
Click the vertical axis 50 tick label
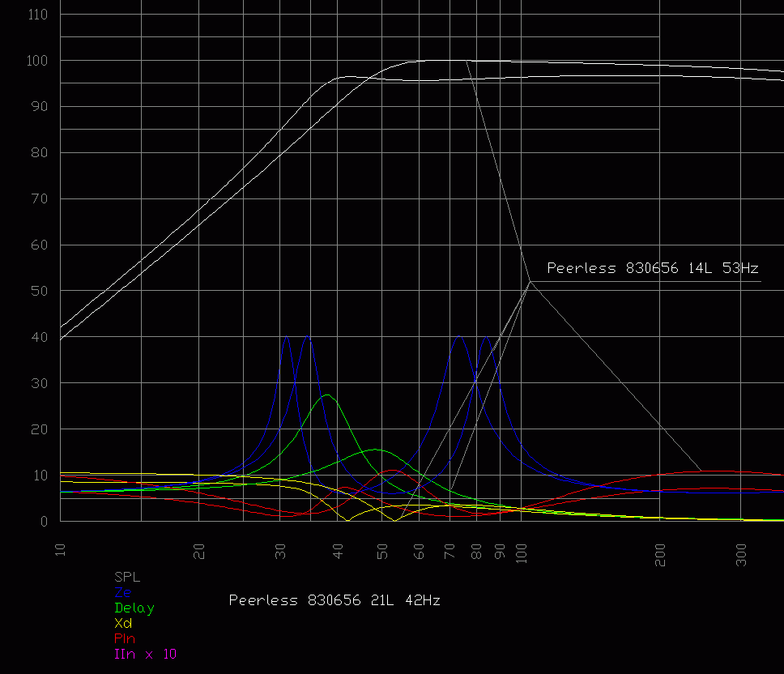coord(40,291)
